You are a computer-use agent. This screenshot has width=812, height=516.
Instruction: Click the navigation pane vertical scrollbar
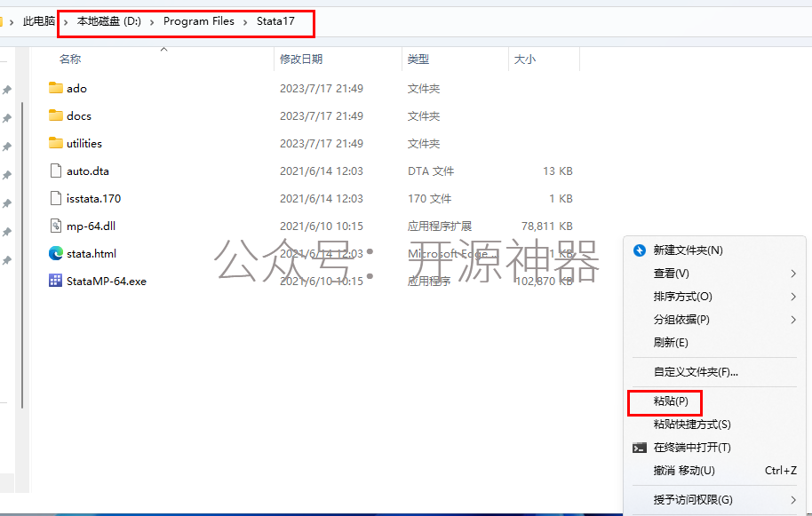(x=22, y=255)
